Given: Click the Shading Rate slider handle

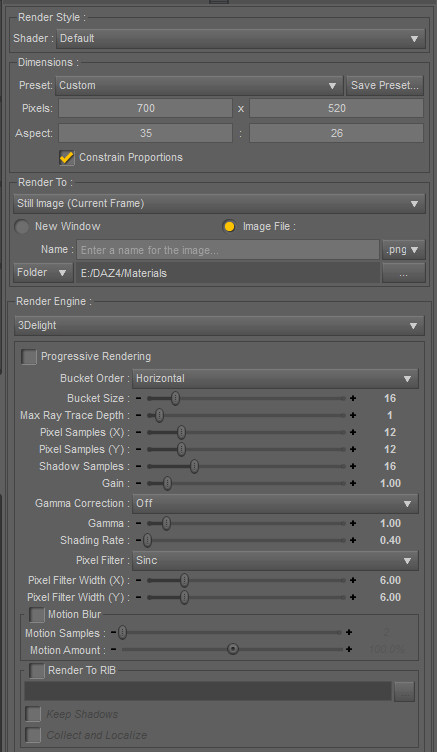Looking at the screenshot, I should click(x=148, y=540).
